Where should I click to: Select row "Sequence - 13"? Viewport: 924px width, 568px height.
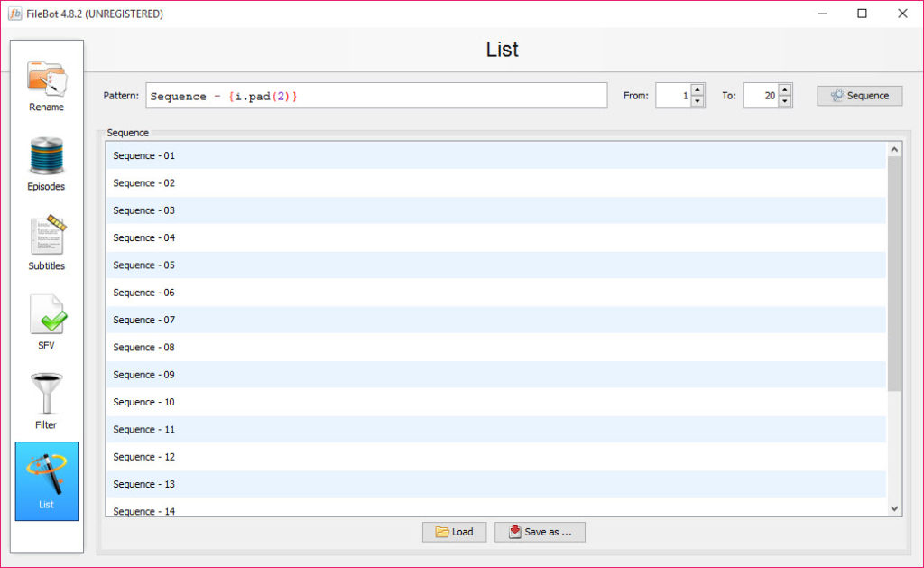[496, 484]
